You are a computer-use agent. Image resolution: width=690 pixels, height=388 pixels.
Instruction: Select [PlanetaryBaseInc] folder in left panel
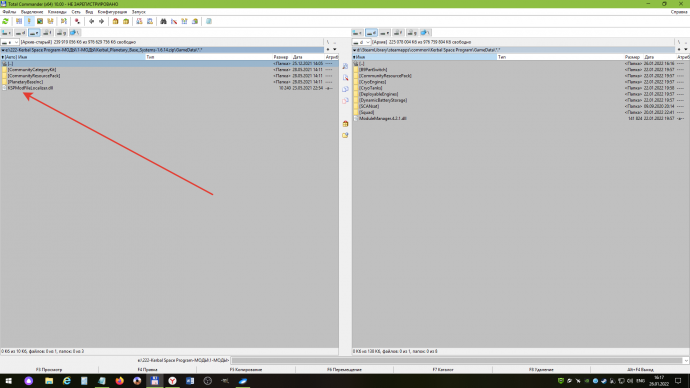pyautogui.click(x=25, y=82)
